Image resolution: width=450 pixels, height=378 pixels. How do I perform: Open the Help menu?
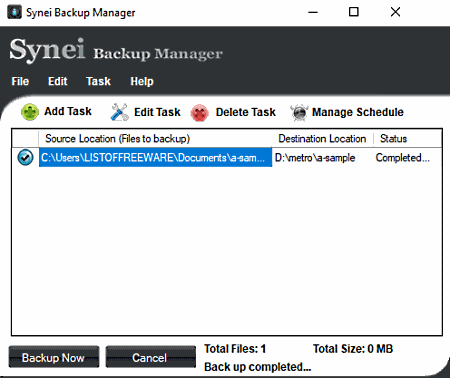tap(142, 81)
